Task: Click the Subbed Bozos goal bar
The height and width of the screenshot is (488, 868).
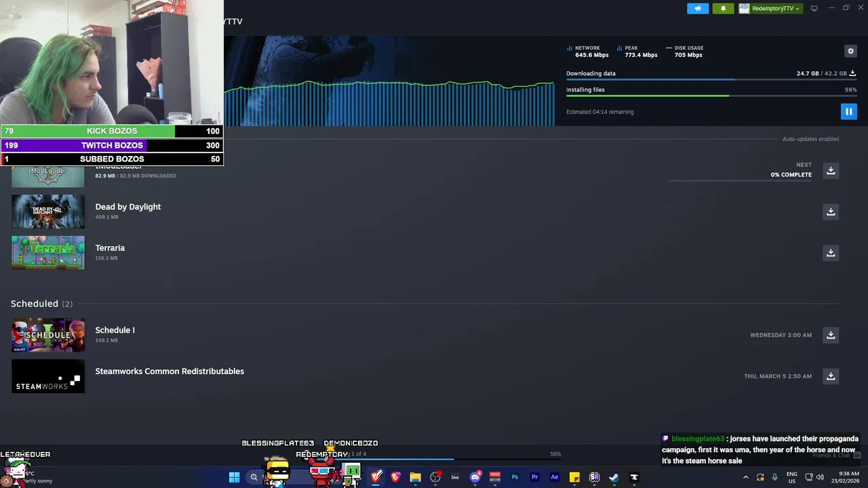Action: 112,159
